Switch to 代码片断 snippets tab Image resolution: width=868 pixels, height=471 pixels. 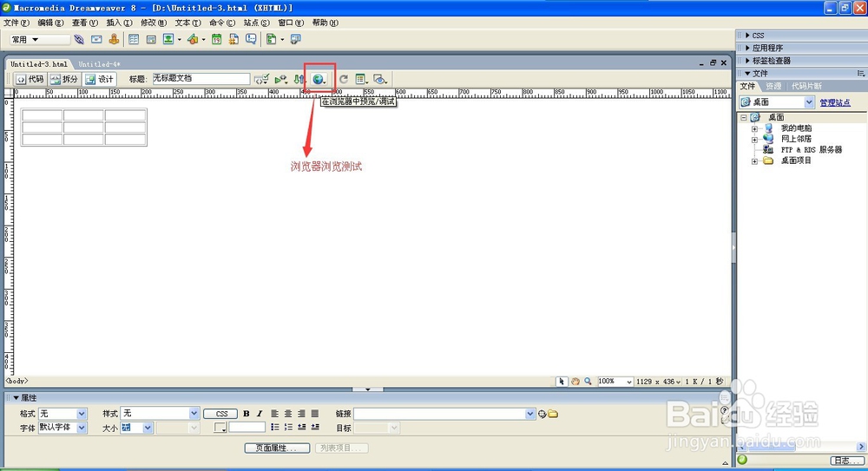point(806,87)
